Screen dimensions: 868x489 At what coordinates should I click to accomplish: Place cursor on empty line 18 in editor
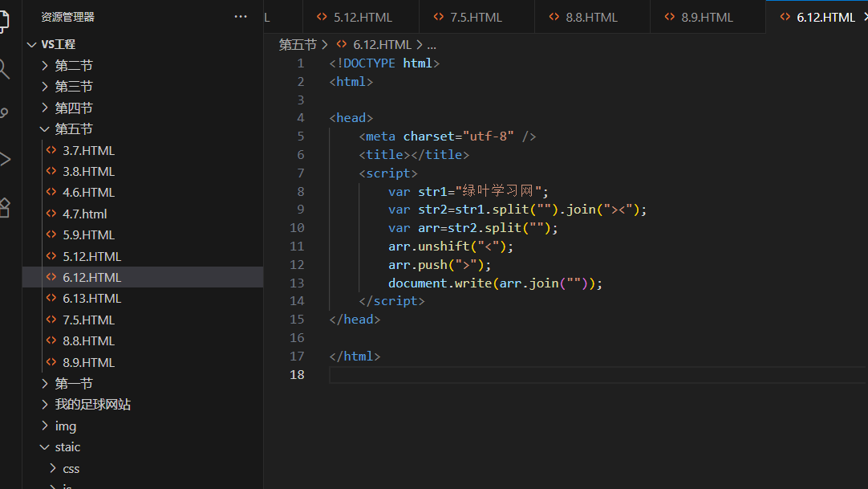(x=598, y=375)
